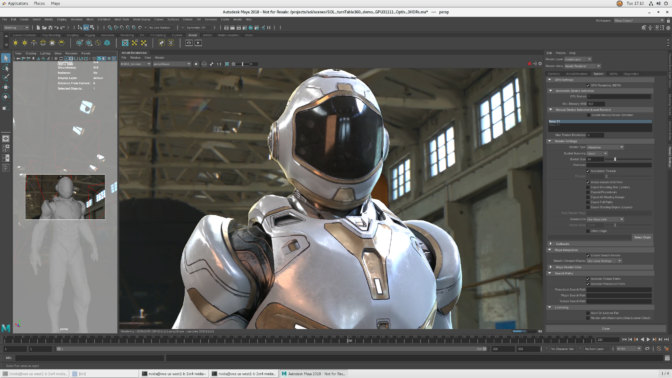The image size is (672, 378).
Task: Open the Diagnostics tab in Render Settings
Action: coord(631,74)
